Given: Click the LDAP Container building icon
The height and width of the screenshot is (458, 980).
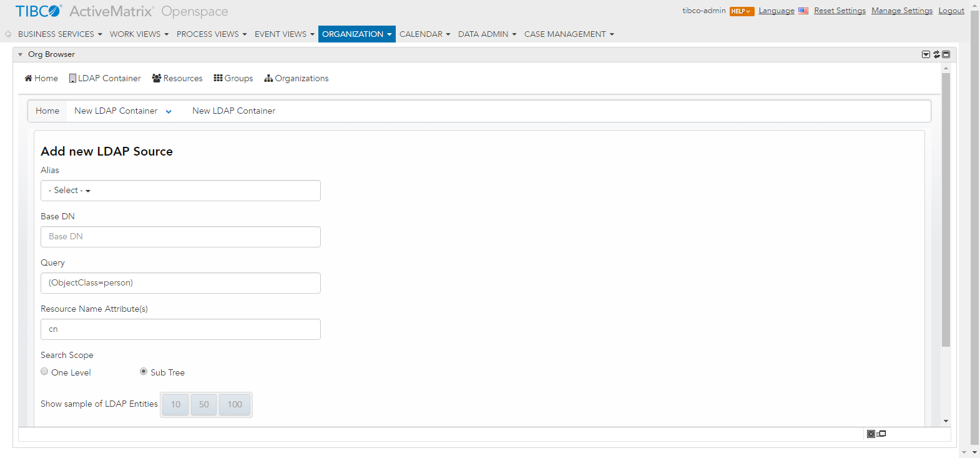Looking at the screenshot, I should (72, 78).
